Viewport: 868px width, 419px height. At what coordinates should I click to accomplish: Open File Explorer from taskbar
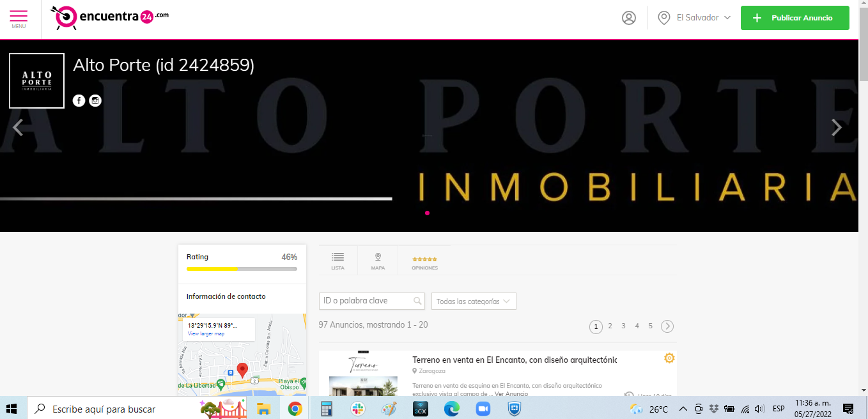(x=263, y=409)
